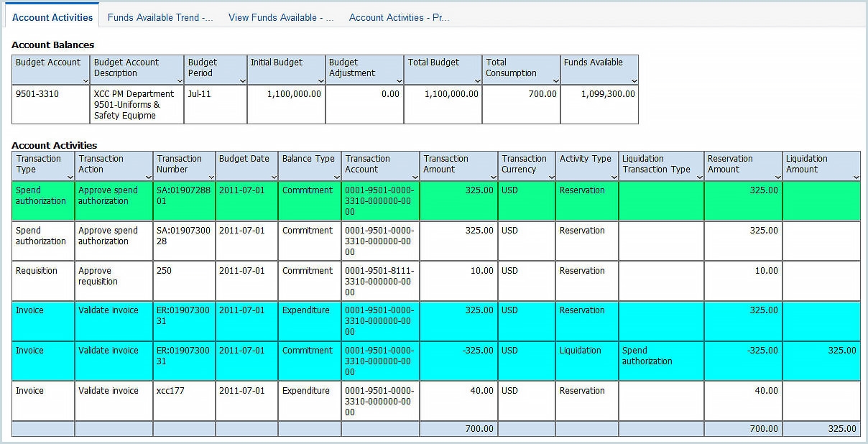Open the View Funds Available tab

click(281, 17)
